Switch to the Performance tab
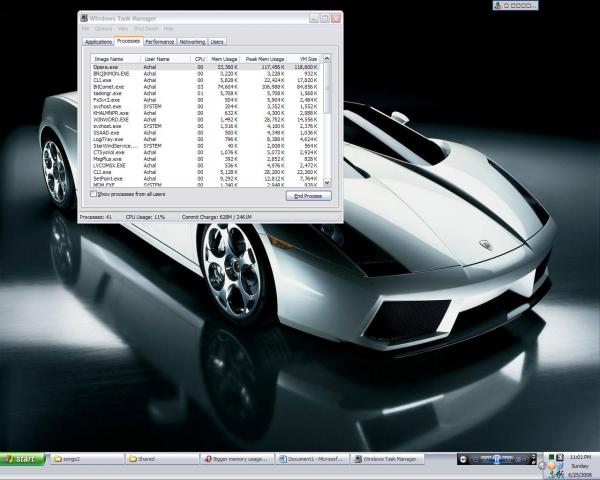 tap(160, 42)
